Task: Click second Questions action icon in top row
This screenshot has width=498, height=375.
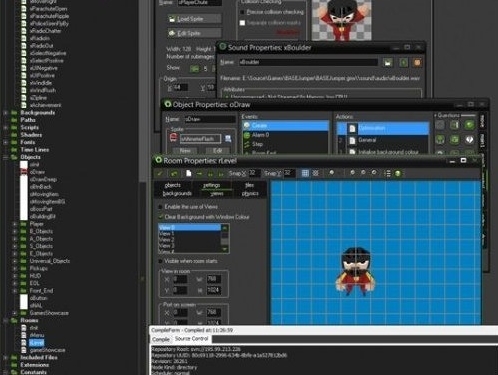Action: point(454,125)
